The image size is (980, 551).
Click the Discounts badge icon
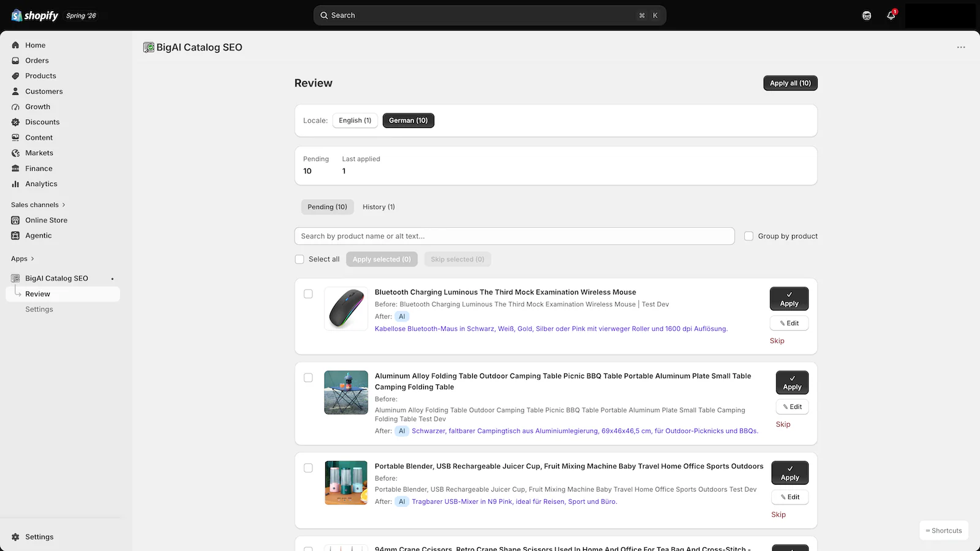point(15,122)
